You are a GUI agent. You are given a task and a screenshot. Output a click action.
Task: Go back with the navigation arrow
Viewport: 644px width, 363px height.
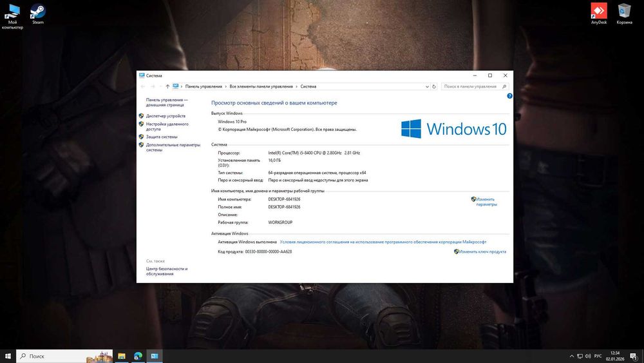pos(143,86)
